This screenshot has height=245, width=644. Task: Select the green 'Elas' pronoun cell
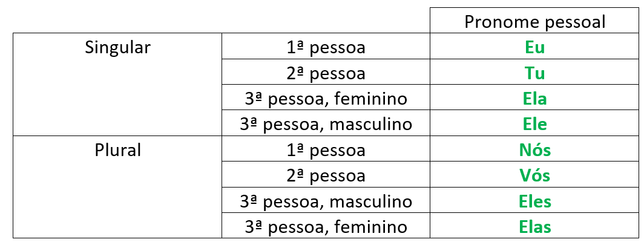click(x=535, y=227)
